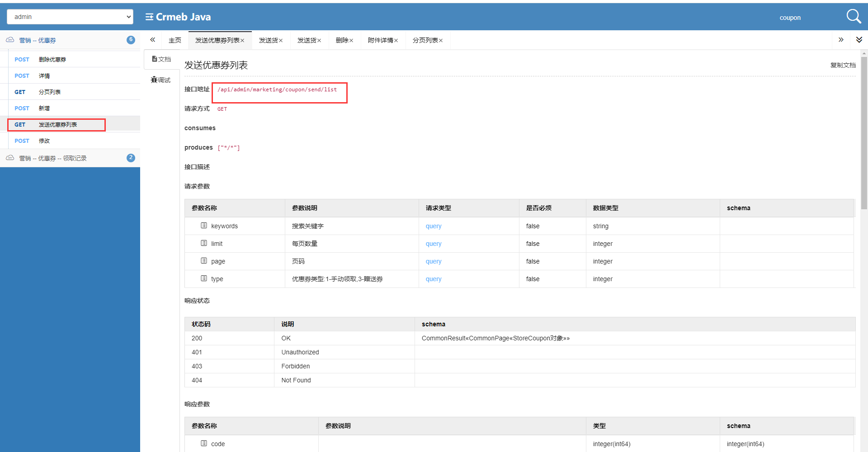
Task: Click the page parameter row icon
Action: coord(204,261)
